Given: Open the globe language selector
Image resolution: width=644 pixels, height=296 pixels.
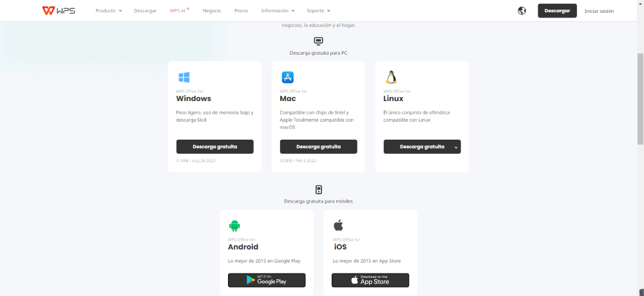Looking at the screenshot, I should coord(522,11).
